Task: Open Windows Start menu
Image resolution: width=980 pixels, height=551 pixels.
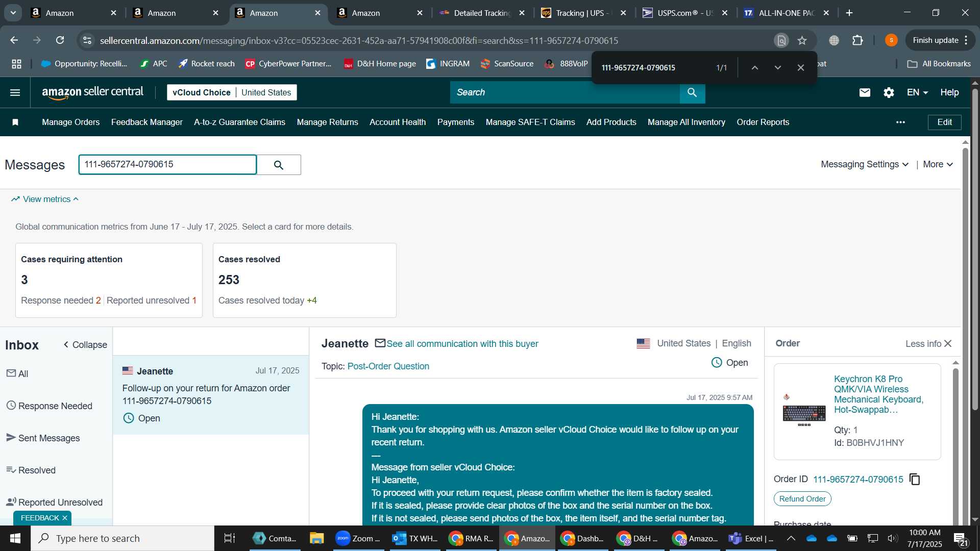Action: click(x=15, y=538)
